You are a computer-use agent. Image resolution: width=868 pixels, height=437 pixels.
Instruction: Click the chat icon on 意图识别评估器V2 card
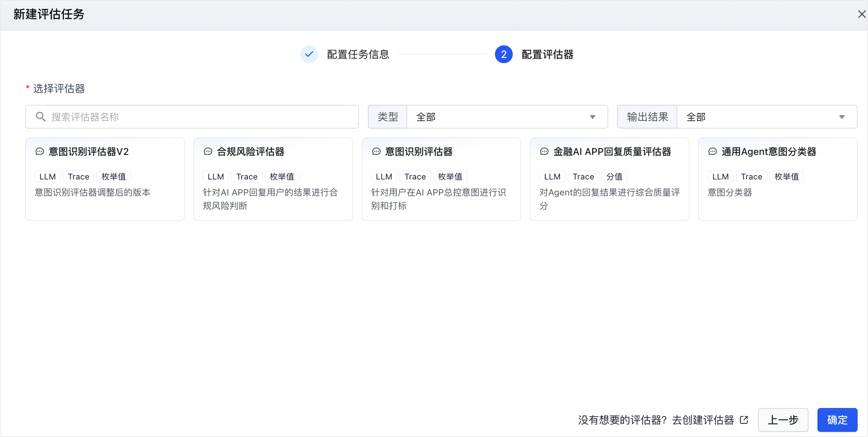click(x=40, y=152)
